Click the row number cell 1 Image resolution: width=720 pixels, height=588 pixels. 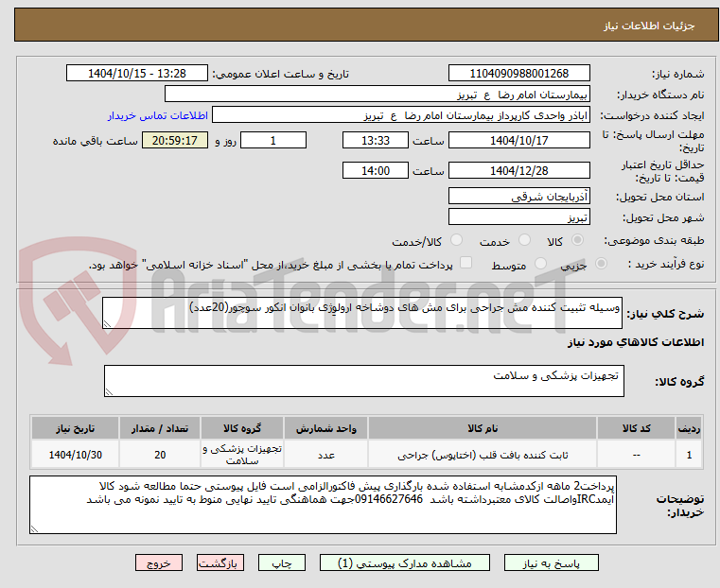(x=689, y=455)
